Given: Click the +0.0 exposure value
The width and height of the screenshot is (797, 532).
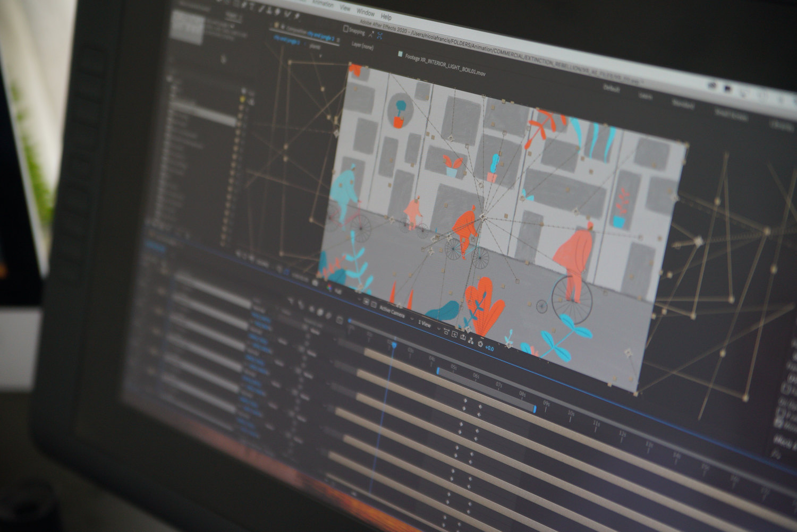Looking at the screenshot, I should click(489, 348).
